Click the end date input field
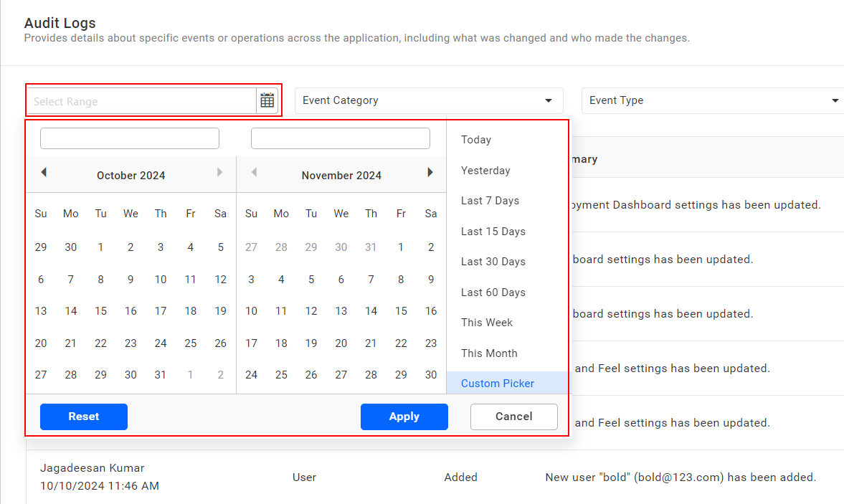844x504 pixels. (340, 138)
